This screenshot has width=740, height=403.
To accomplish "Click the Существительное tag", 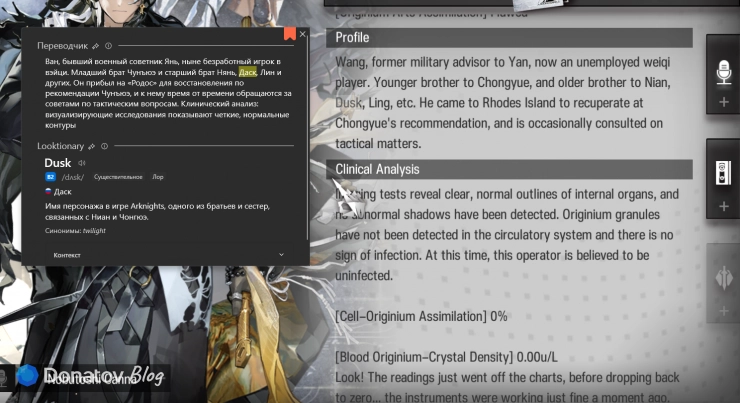I will coord(118,177).
